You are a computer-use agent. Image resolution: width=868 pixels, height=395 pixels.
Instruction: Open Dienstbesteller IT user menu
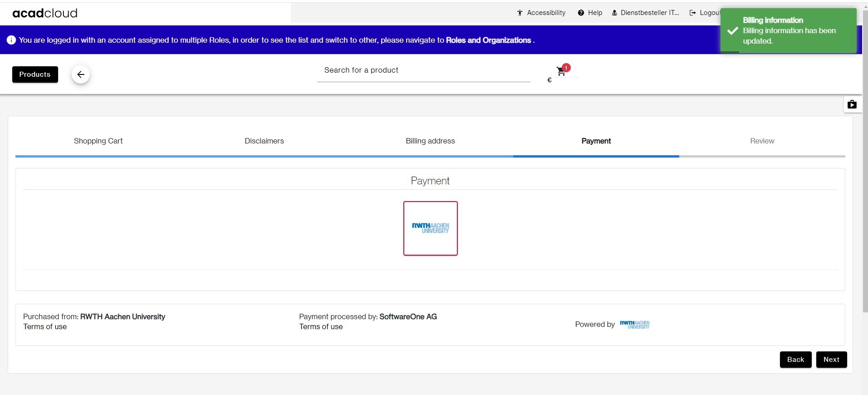(645, 13)
